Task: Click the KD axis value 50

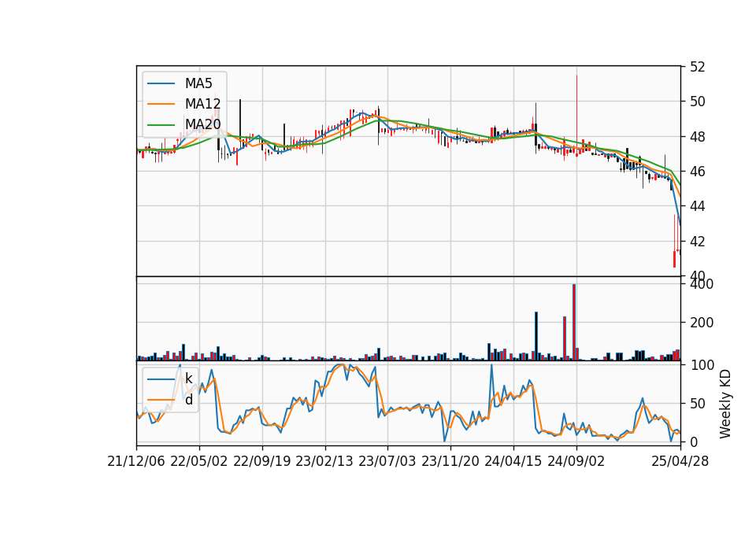Action: tap(697, 403)
